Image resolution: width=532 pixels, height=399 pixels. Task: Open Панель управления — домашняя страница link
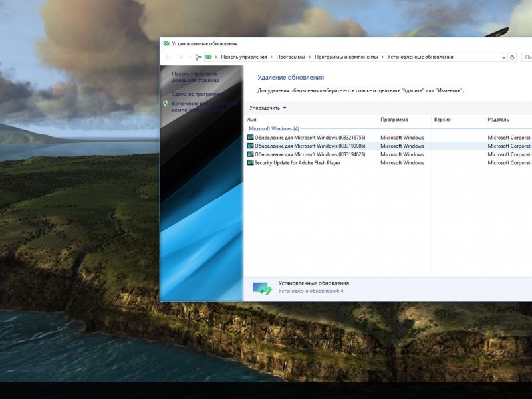(198, 77)
